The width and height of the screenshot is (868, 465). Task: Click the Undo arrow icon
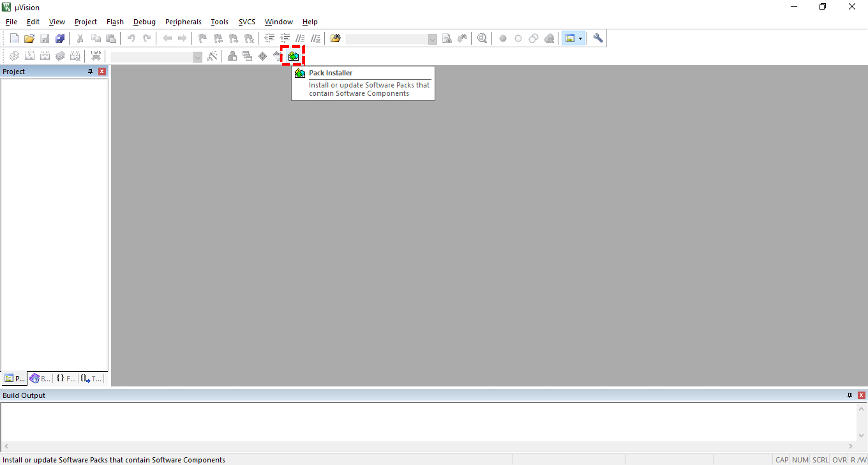coord(131,39)
